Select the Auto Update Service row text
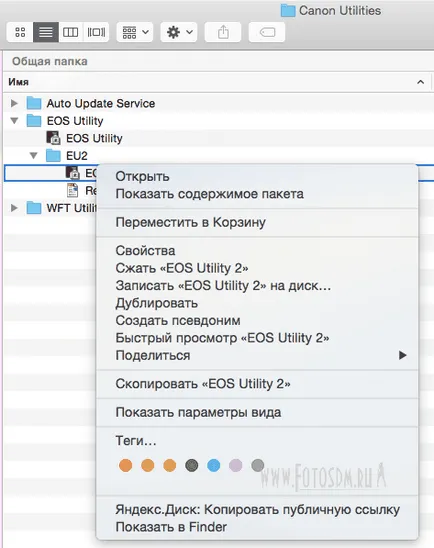This screenshot has width=434, height=548. [x=101, y=103]
